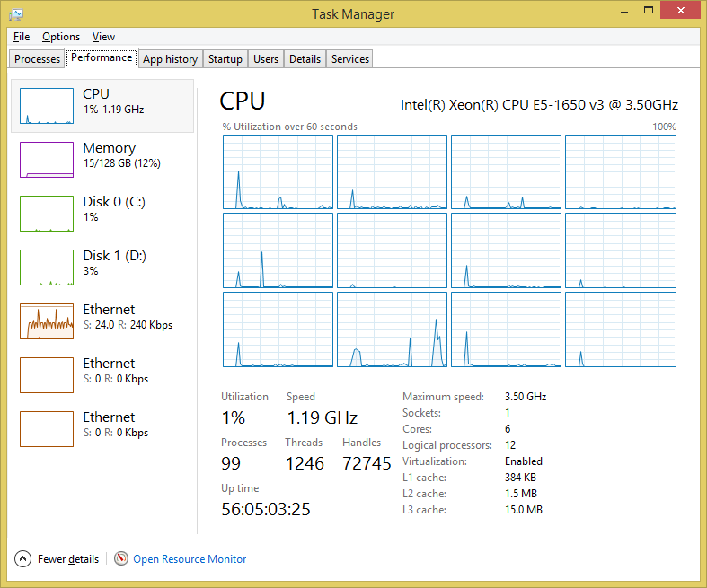Click the Handles count 72745

(367, 463)
